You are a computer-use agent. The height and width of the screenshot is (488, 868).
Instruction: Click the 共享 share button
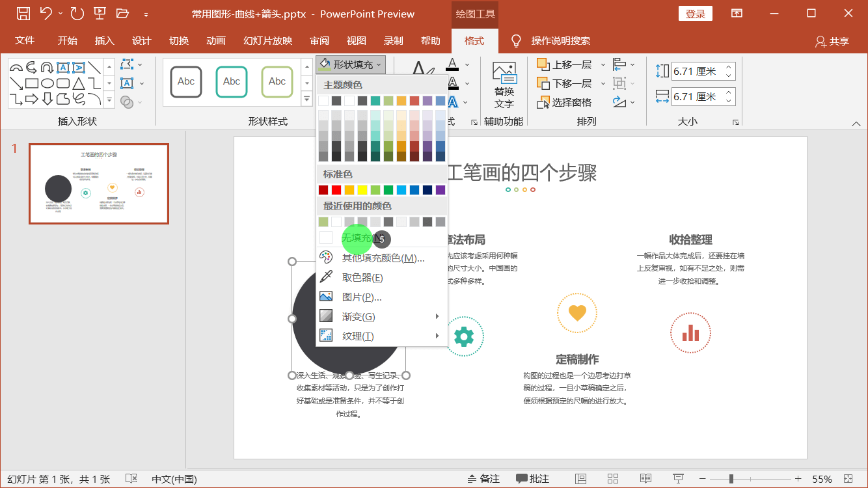pyautogui.click(x=832, y=41)
